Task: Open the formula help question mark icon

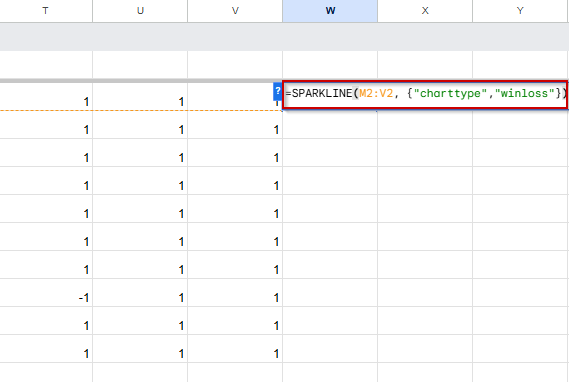Action: (277, 91)
